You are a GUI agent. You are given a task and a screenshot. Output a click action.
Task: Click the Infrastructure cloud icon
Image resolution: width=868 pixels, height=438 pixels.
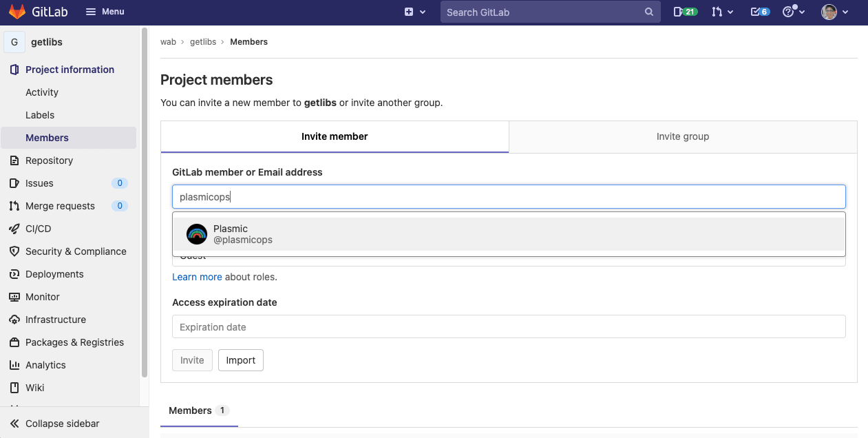pyautogui.click(x=14, y=320)
